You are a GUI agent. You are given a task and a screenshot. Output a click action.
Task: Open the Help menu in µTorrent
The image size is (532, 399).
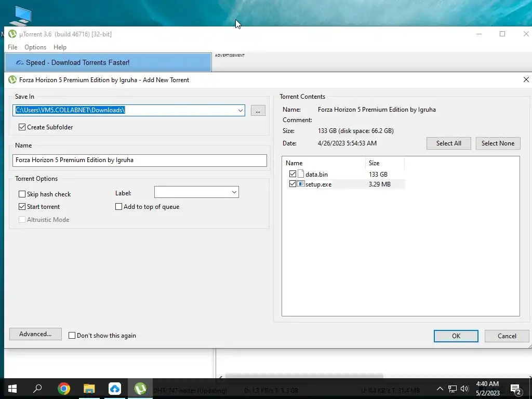point(60,47)
